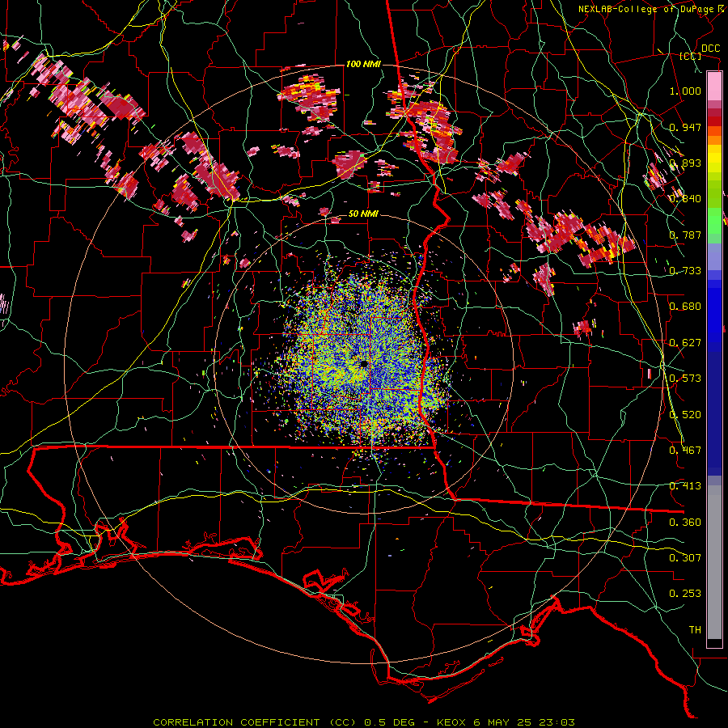Select the 0.307 scale value
This screenshot has width=728, height=728.
685,558
